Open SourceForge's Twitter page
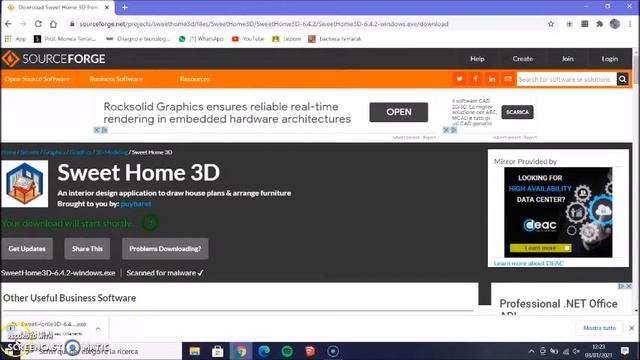The image size is (640, 360). pyautogui.click(x=460, y=79)
